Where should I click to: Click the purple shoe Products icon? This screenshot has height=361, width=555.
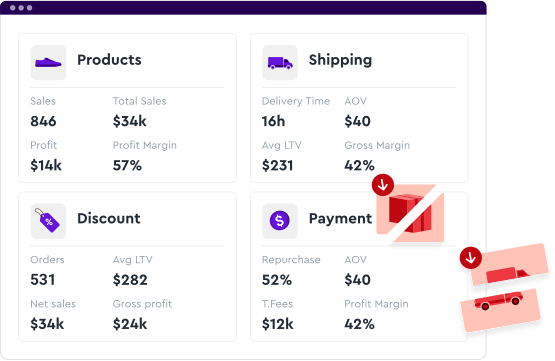tap(48, 62)
